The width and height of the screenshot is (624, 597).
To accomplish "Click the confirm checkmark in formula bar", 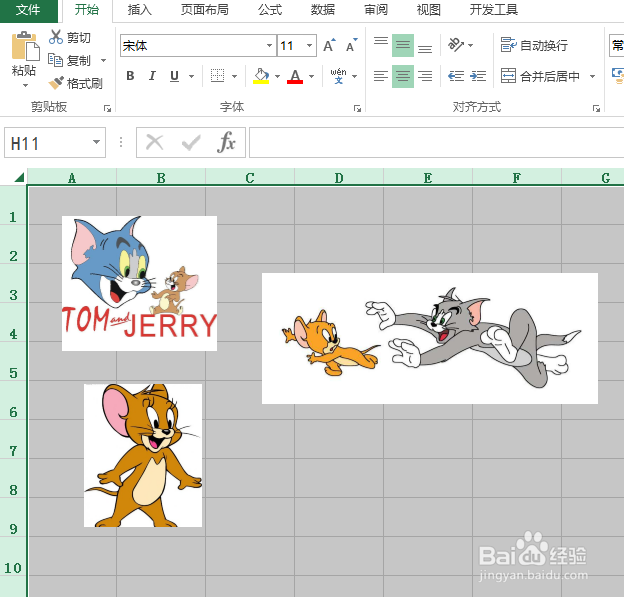I will pos(191,142).
